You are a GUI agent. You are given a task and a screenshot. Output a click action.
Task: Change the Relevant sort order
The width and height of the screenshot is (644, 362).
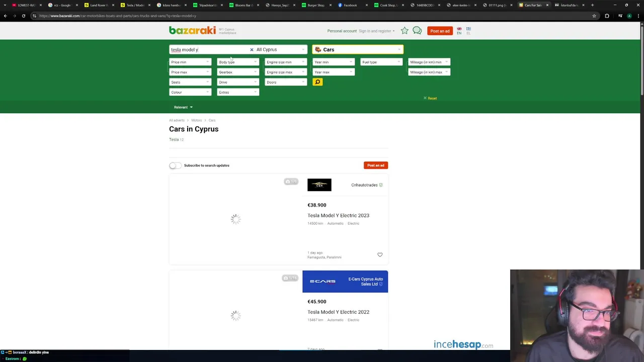(x=183, y=107)
